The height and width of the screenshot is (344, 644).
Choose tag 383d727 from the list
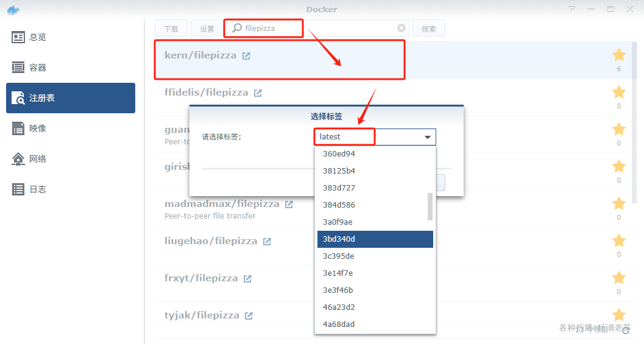(x=375, y=188)
